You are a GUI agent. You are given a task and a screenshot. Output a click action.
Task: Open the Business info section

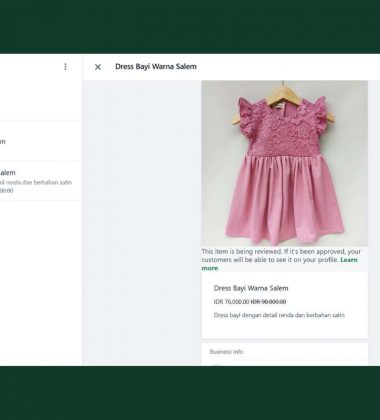pyautogui.click(x=284, y=352)
